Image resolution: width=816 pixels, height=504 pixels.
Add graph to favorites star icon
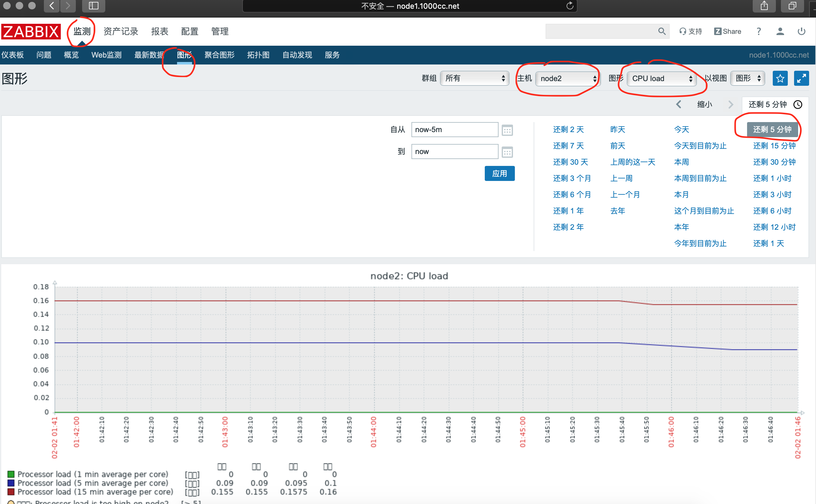click(x=780, y=79)
